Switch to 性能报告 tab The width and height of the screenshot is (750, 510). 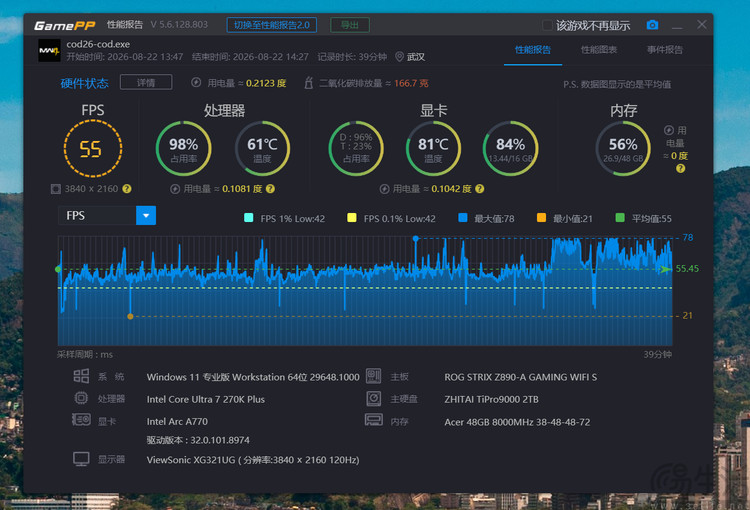pos(533,50)
